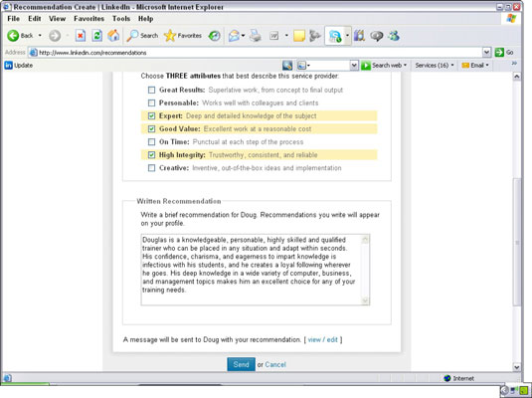532x398 pixels.
Task: Refresh the current page
Action: tap(97, 35)
